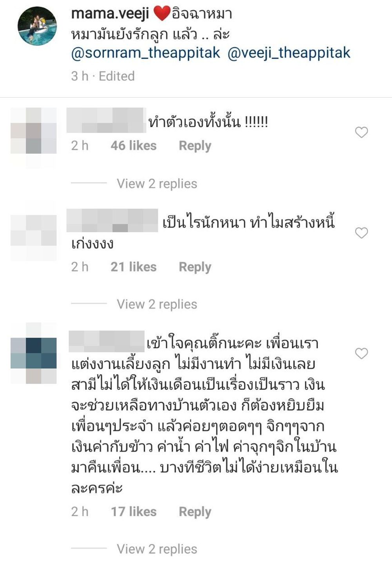Open mama.veeji profile picture
Viewport: 392px width, 564px height.
click(37, 26)
